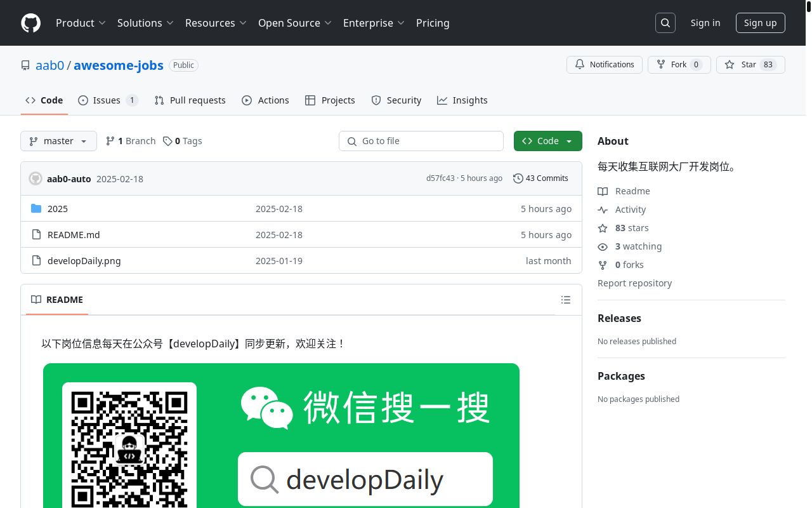Open the search bar magnifier icon
This screenshot has width=812, height=508.
point(665,23)
